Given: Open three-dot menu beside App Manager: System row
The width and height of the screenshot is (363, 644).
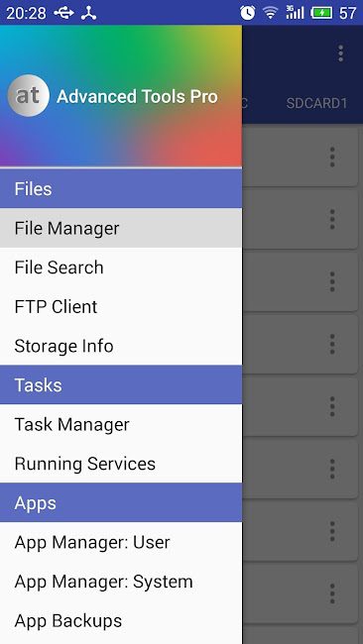Looking at the screenshot, I should [x=332, y=593].
